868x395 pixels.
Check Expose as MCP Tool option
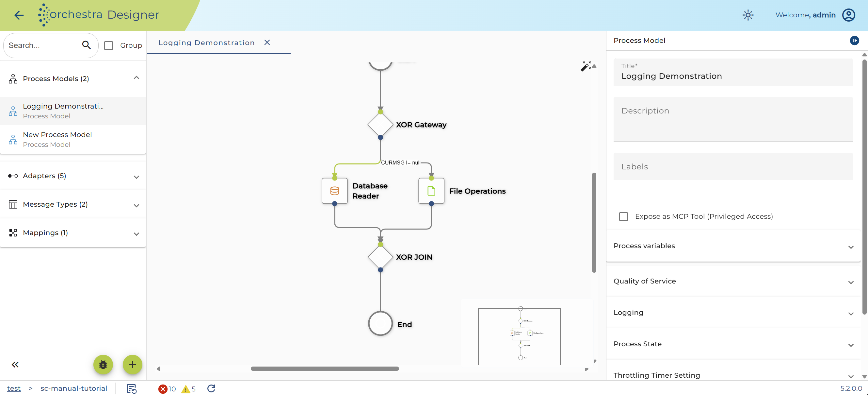[623, 216]
